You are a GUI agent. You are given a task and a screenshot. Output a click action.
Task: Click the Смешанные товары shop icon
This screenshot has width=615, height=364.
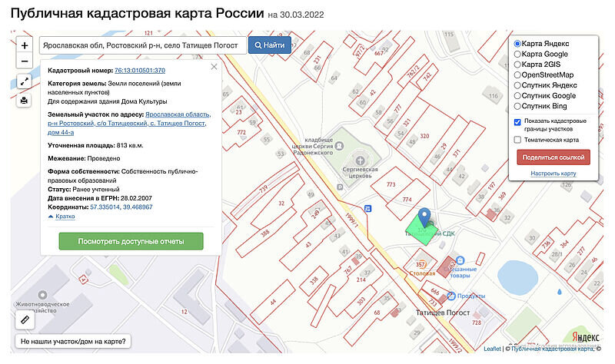coord(460,260)
